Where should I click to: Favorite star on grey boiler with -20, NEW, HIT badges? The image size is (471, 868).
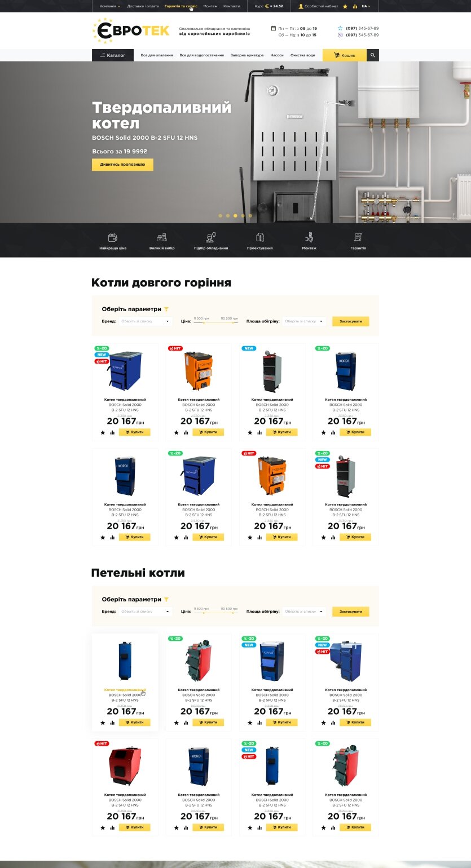[x=324, y=538]
